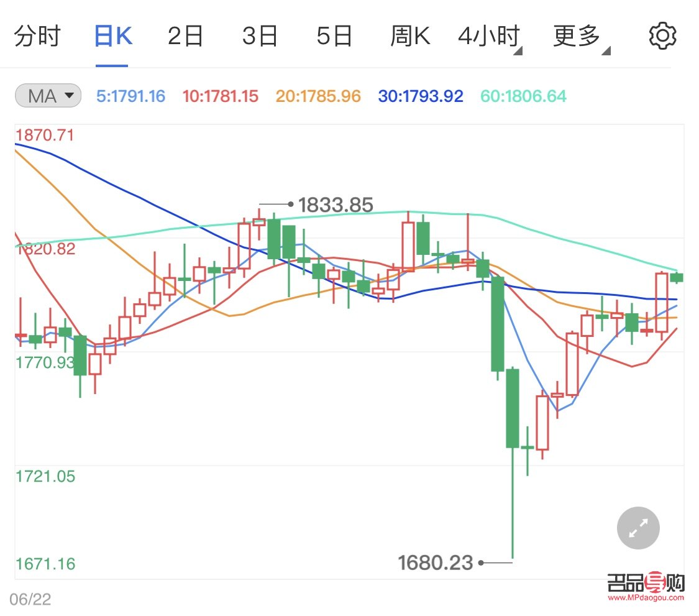The image size is (699, 616).
Task: Toggle the 日K tab active state
Action: click(x=112, y=35)
